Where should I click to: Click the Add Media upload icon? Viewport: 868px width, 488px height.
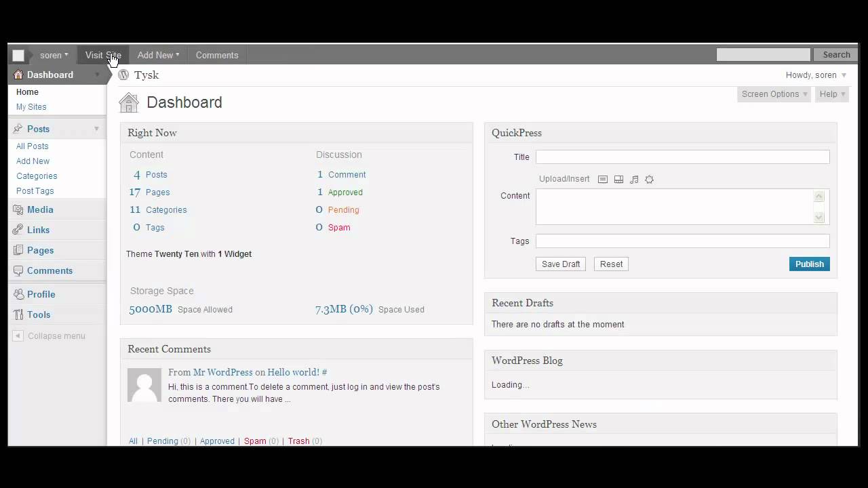pos(649,180)
